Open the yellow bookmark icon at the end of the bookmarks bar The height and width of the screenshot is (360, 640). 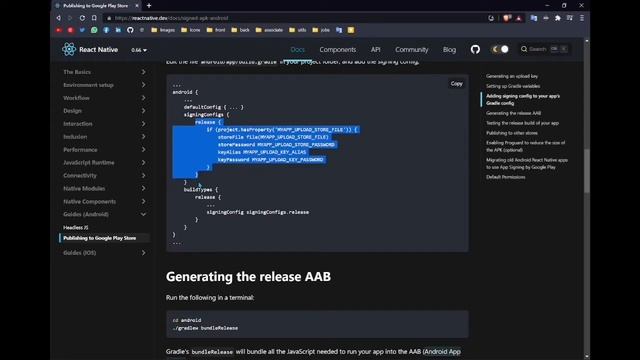coord(351,30)
